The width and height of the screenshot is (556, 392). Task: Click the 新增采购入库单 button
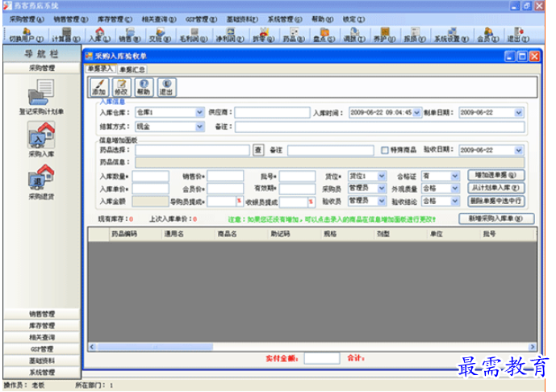[x=496, y=219]
